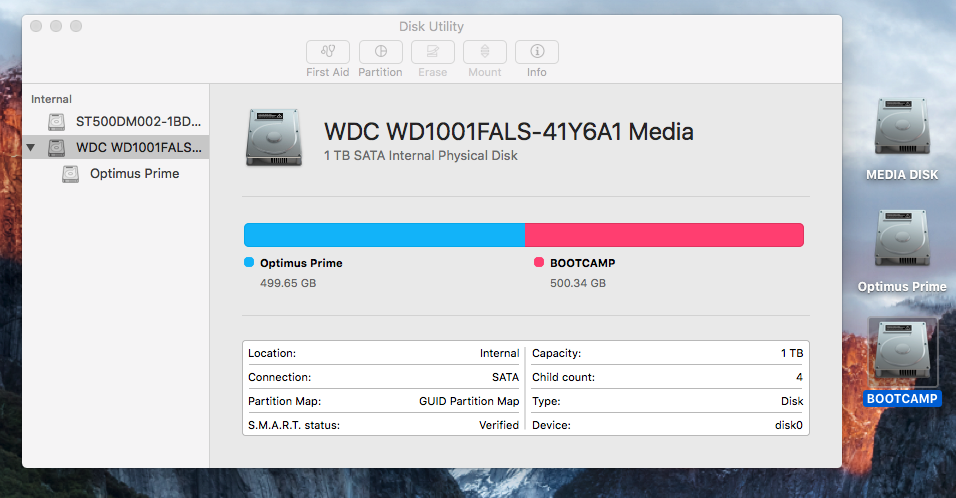
Task: Open the Partition tool
Action: (380, 52)
